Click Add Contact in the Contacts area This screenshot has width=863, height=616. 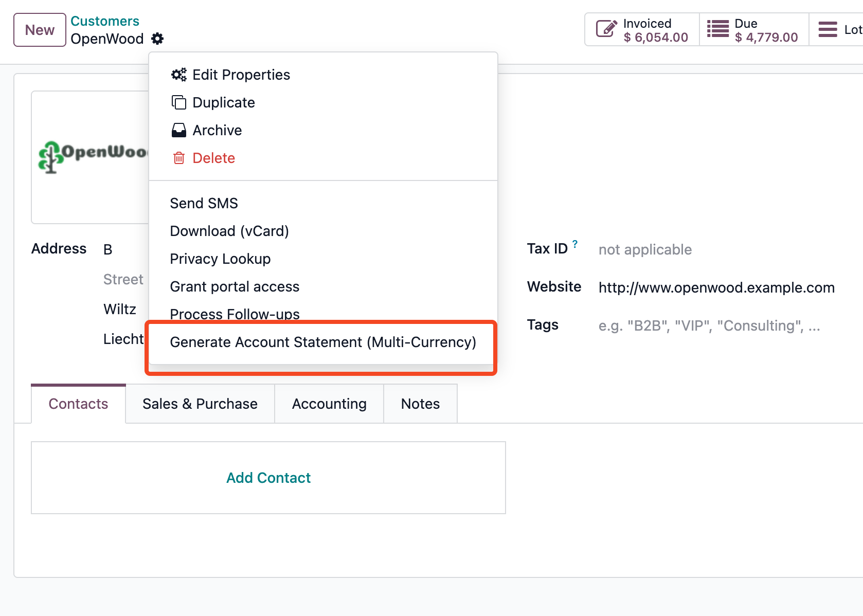point(268,478)
